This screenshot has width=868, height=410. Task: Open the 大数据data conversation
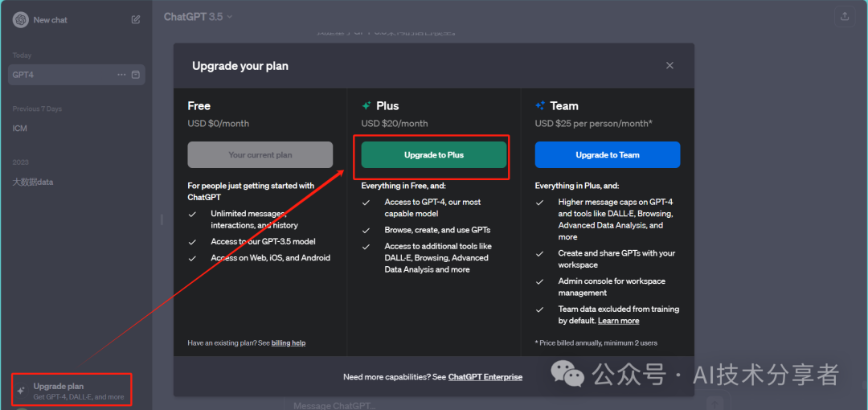33,182
